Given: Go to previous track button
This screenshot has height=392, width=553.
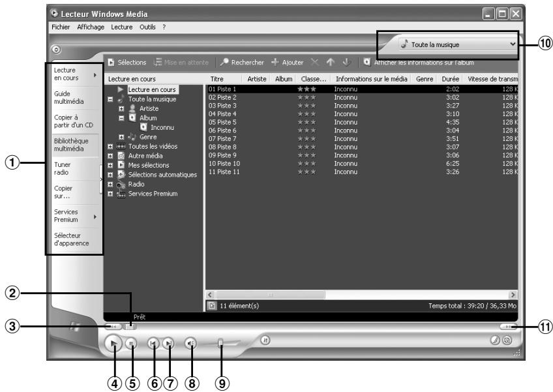Looking at the screenshot, I should pos(153,343).
